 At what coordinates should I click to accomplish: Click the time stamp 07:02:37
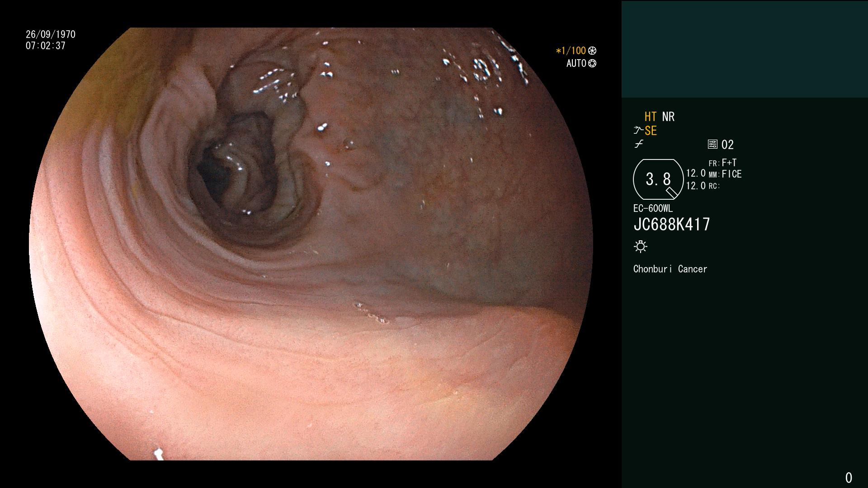46,46
